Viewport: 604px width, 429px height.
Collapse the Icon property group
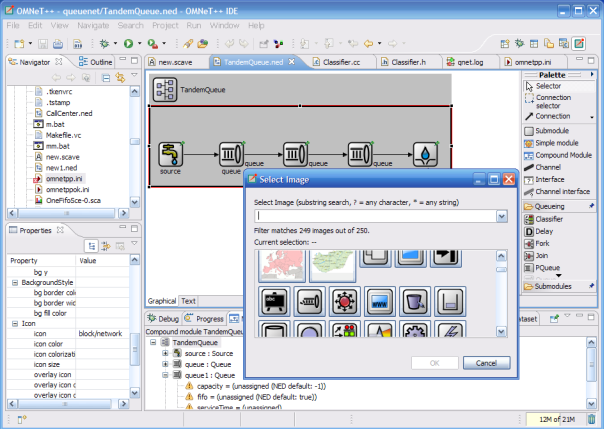[13, 323]
